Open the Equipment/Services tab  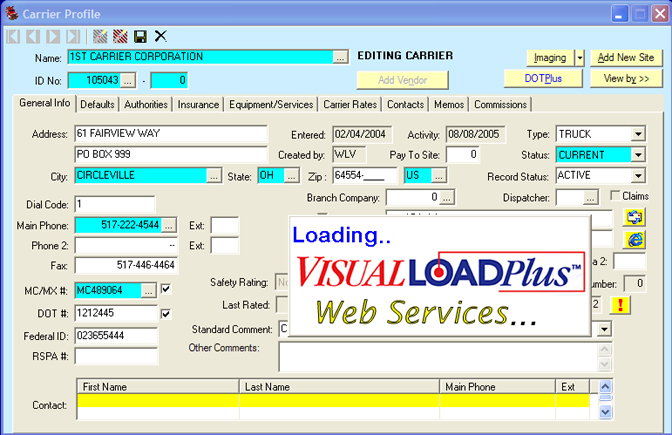(271, 105)
